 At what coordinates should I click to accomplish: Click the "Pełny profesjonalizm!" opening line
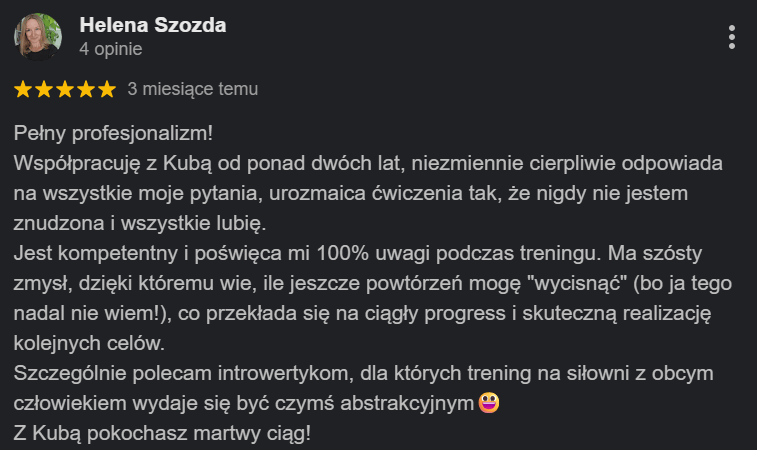click(x=113, y=133)
